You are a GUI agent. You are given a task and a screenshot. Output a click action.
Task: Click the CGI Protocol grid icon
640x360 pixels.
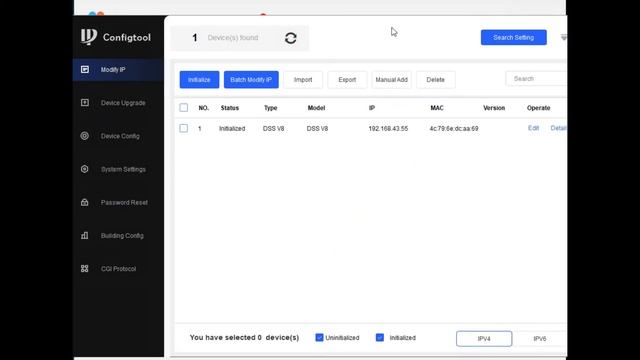click(84, 269)
